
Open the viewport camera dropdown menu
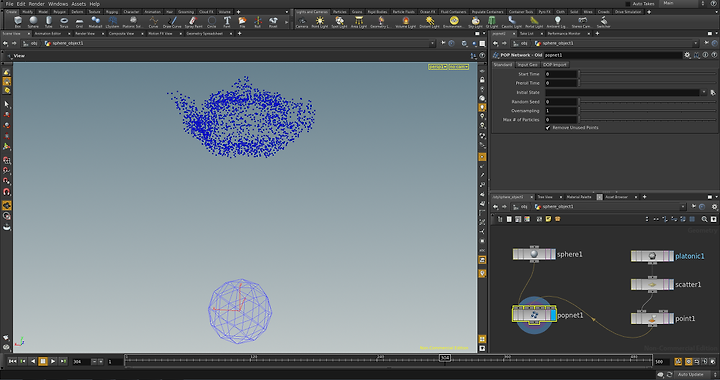point(459,67)
